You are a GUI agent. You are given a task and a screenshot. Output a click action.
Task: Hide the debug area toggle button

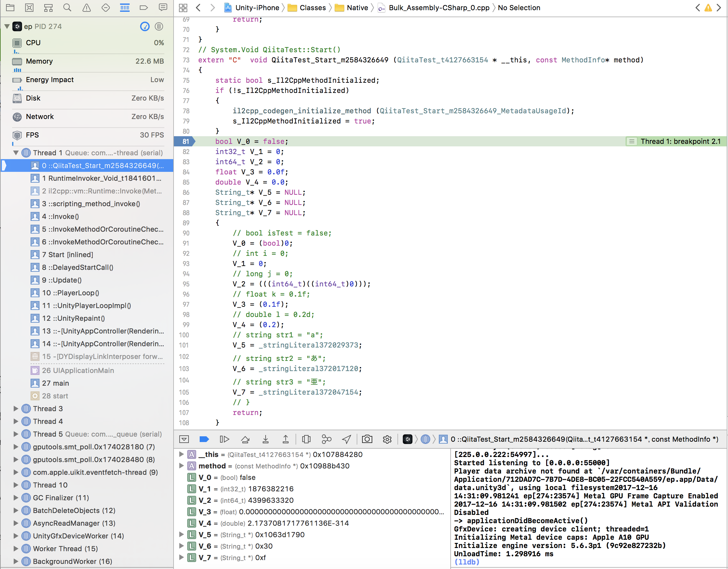184,439
